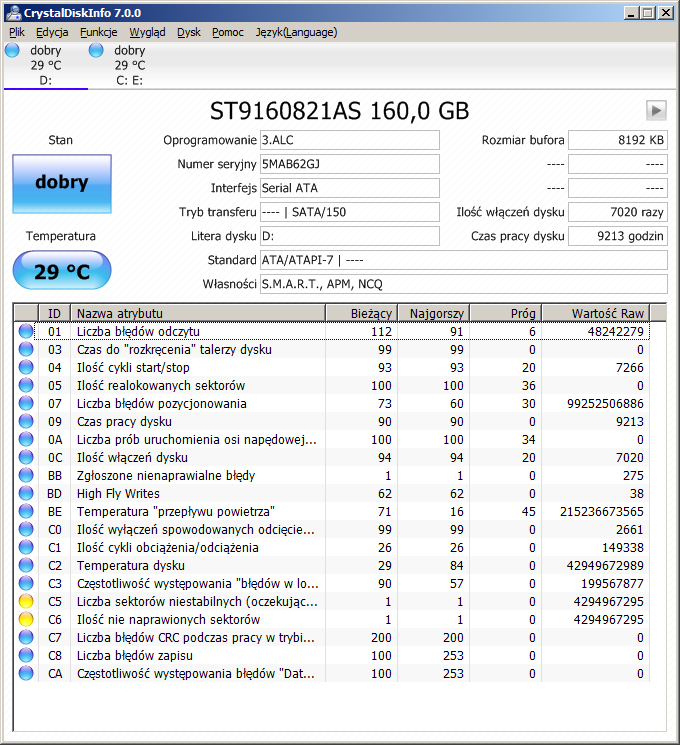
Task: Click raw value 99252506886
Action: (605, 403)
